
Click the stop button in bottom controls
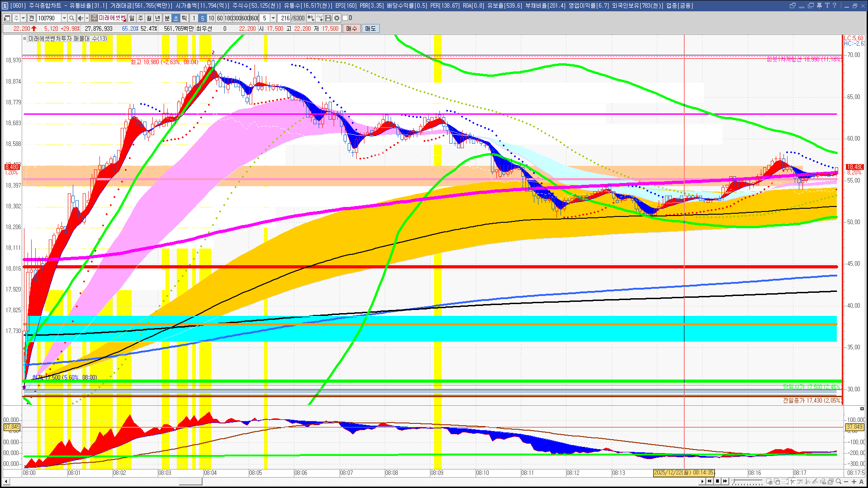coord(717,481)
